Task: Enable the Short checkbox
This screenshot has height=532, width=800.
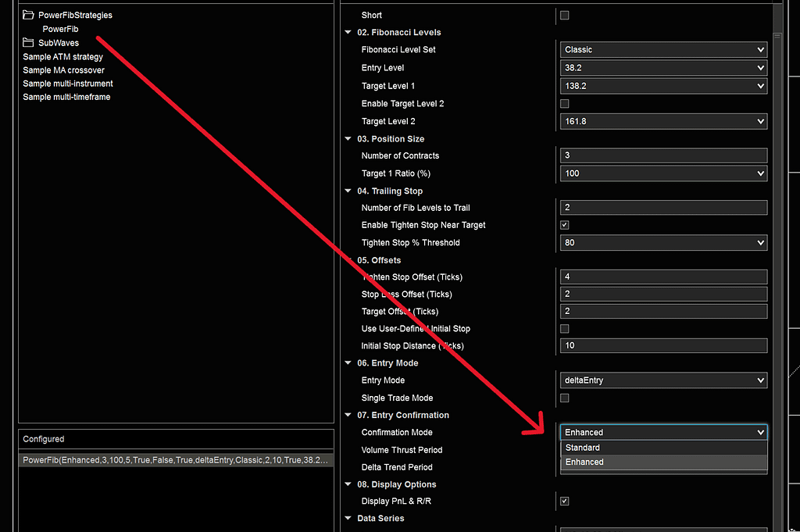Action: pos(564,15)
